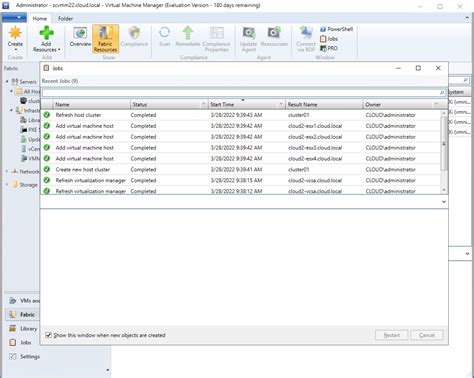Expand the chevron in main window right pane
The image size is (474, 378).
(467, 254)
